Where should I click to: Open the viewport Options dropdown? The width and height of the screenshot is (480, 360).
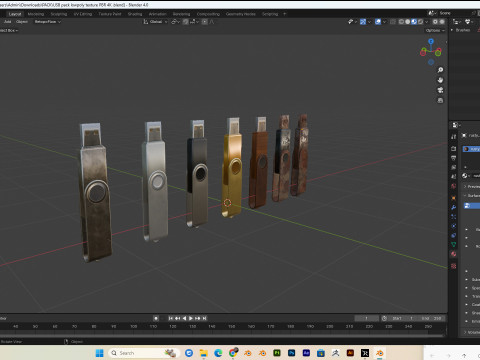tap(435, 30)
